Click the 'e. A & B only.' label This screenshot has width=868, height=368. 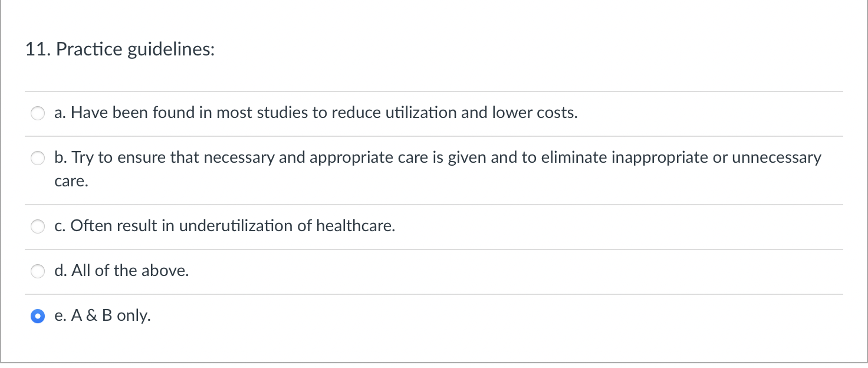pyautogui.click(x=103, y=316)
